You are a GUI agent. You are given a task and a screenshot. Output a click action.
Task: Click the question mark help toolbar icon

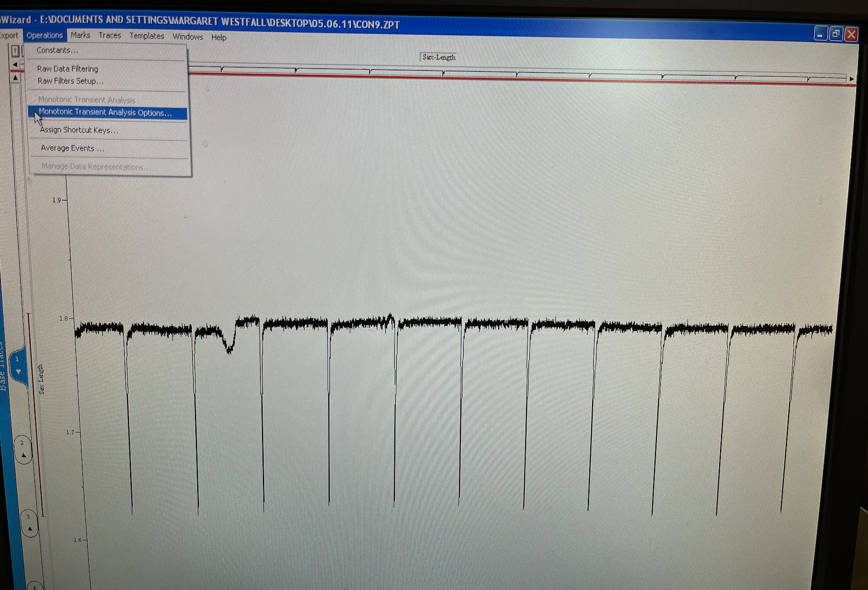point(15,51)
